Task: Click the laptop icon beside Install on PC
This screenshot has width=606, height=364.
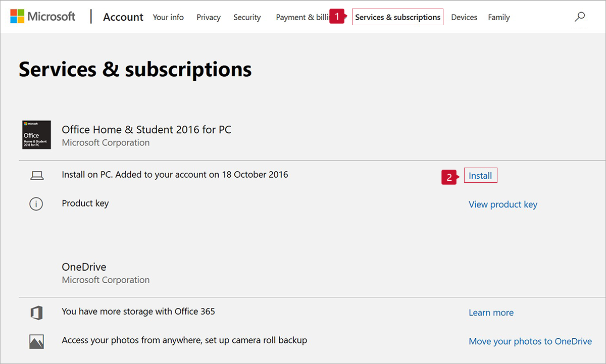Action: (x=36, y=175)
